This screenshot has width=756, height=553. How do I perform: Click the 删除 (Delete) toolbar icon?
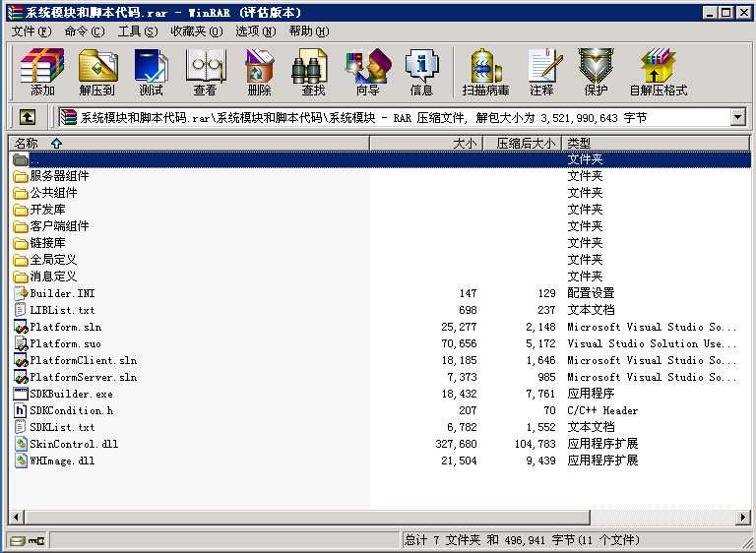point(259,72)
